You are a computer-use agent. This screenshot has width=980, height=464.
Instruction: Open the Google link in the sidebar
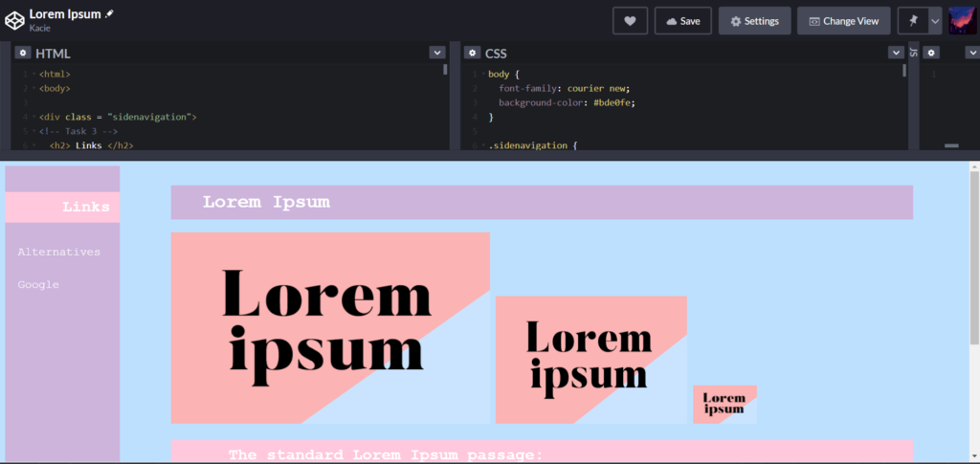[38, 285]
